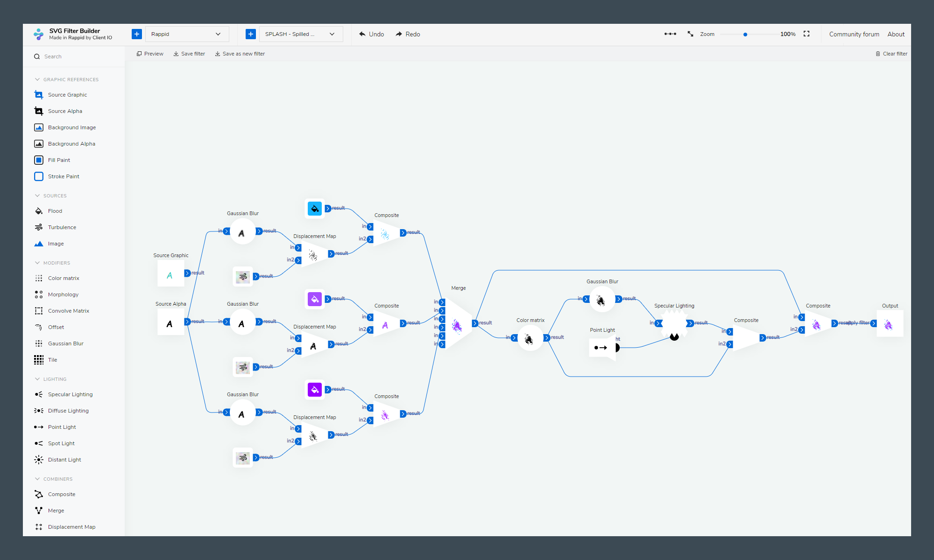Open the About page
934x560 pixels.
(896, 34)
